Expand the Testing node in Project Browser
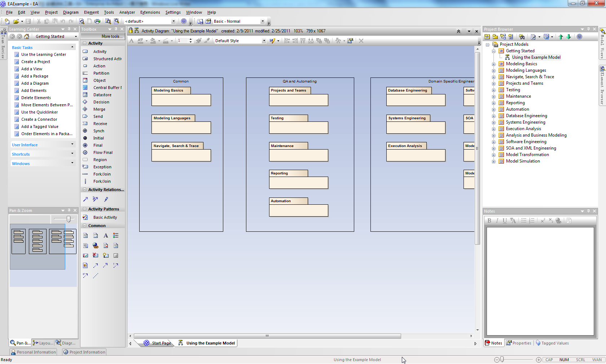This screenshot has width=606, height=364. point(494,90)
